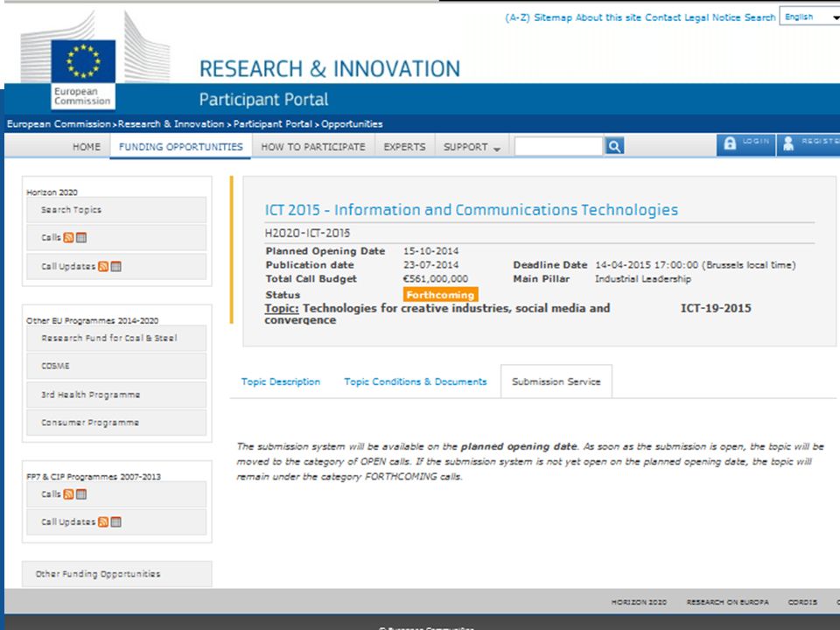Click the search magnifier button
This screenshot has height=630, width=840.
tap(614, 146)
